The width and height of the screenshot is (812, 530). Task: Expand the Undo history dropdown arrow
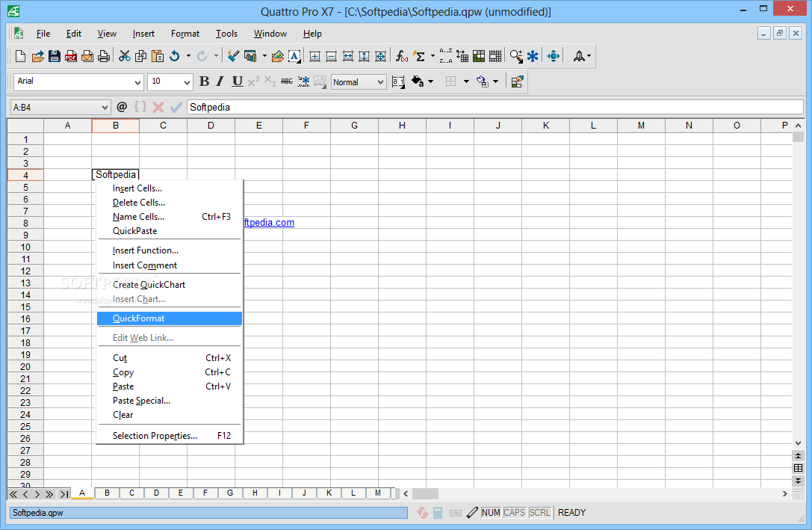point(188,56)
